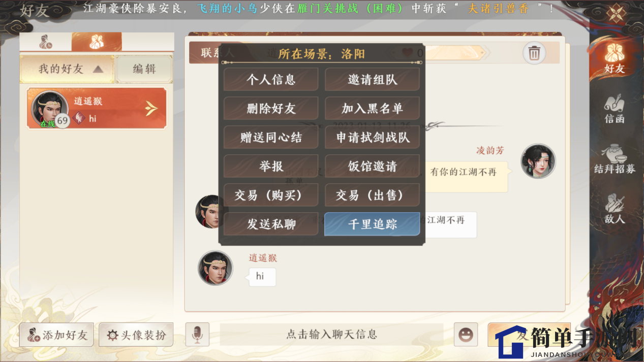Viewport: 644px width, 362px height.
Task: Open the 头像装扮 avatar decoration button
Action: 136,335
